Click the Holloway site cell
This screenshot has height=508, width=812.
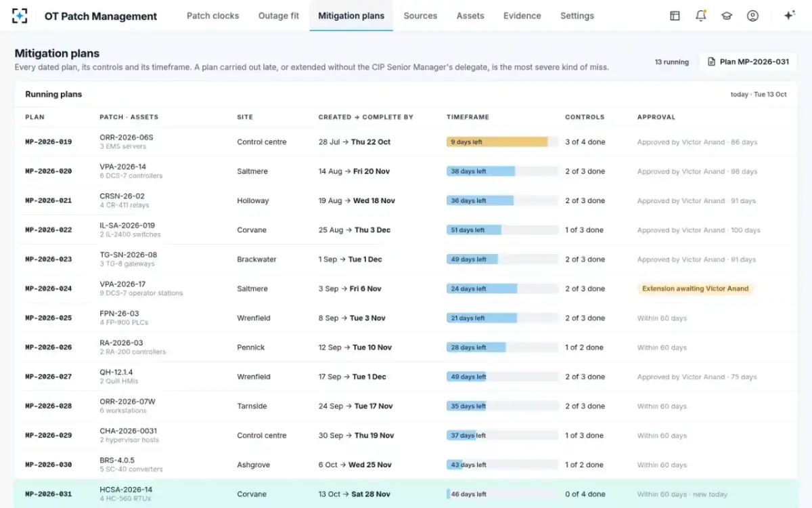[x=253, y=200]
